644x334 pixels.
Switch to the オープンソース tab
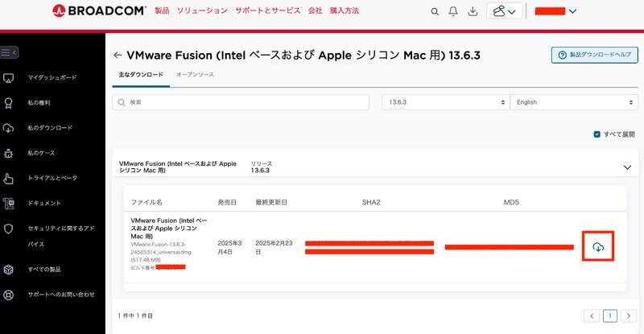coord(195,75)
